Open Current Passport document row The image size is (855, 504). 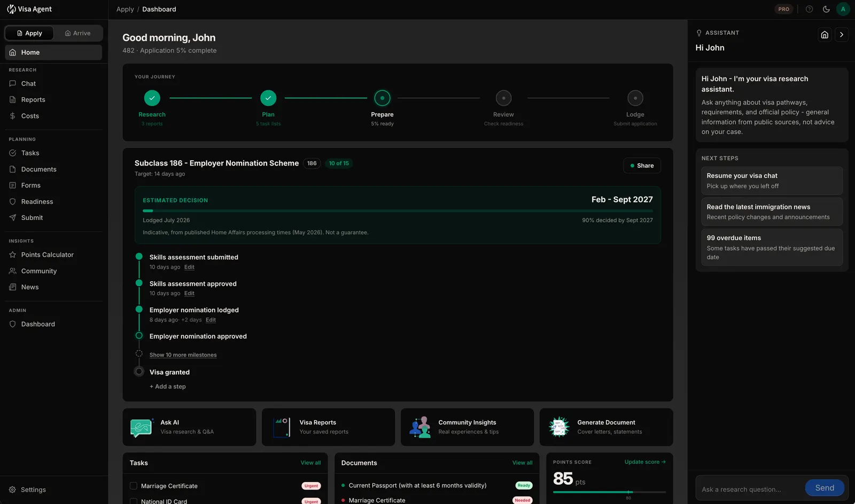(x=437, y=485)
